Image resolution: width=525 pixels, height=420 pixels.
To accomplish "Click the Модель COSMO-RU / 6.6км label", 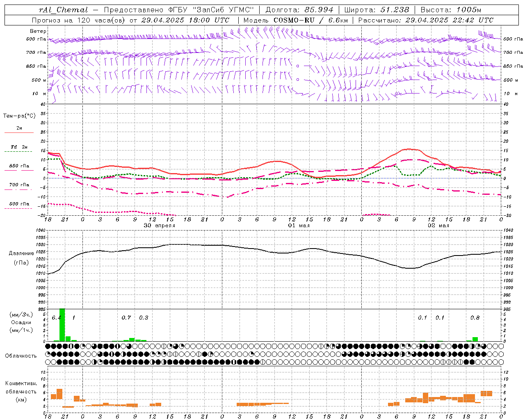I will tap(295, 20).
